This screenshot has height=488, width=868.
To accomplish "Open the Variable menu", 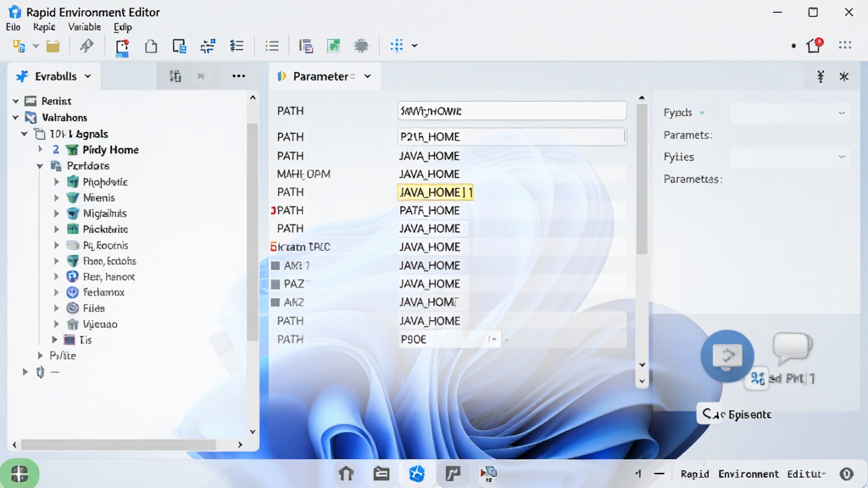I will coord(84,27).
